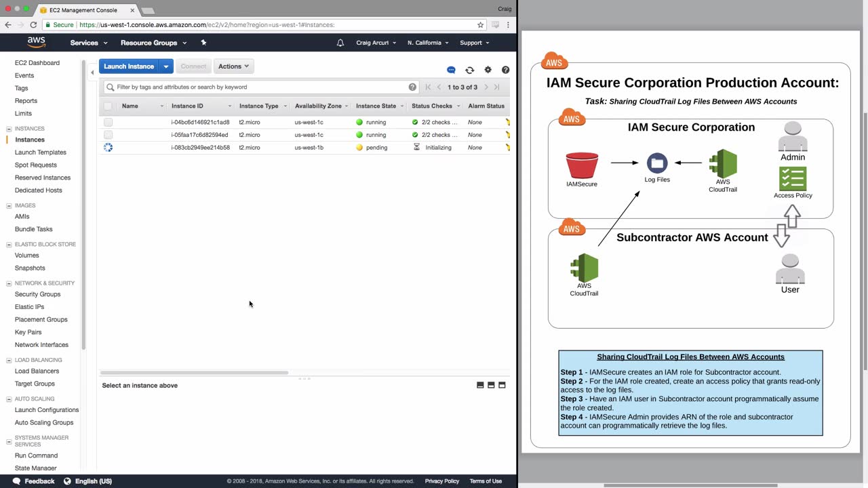Collapse the NETWORK & SECURITY sidebar section
Image resolution: width=868 pixels, height=488 pixels.
point(9,283)
